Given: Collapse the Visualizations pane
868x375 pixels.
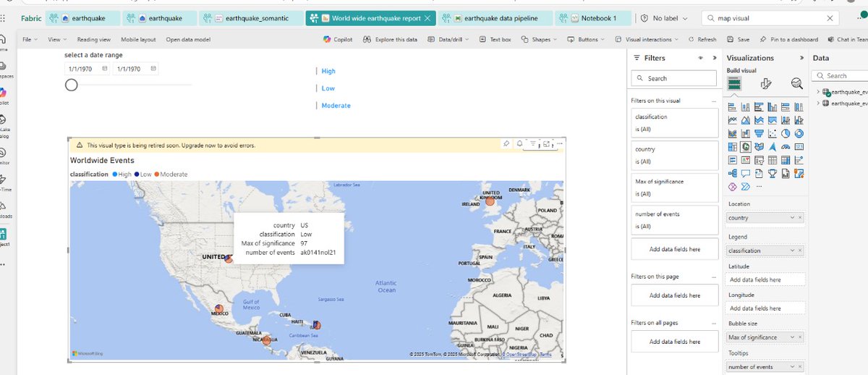Looking at the screenshot, I should 801,58.
